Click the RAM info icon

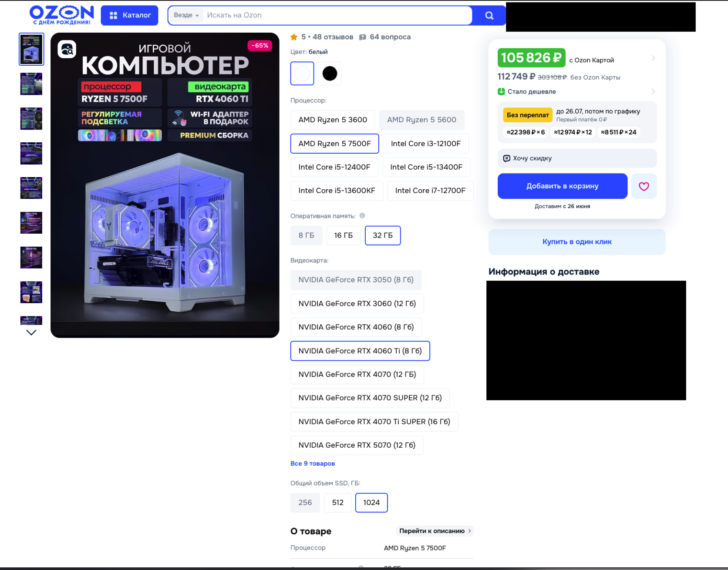(362, 216)
